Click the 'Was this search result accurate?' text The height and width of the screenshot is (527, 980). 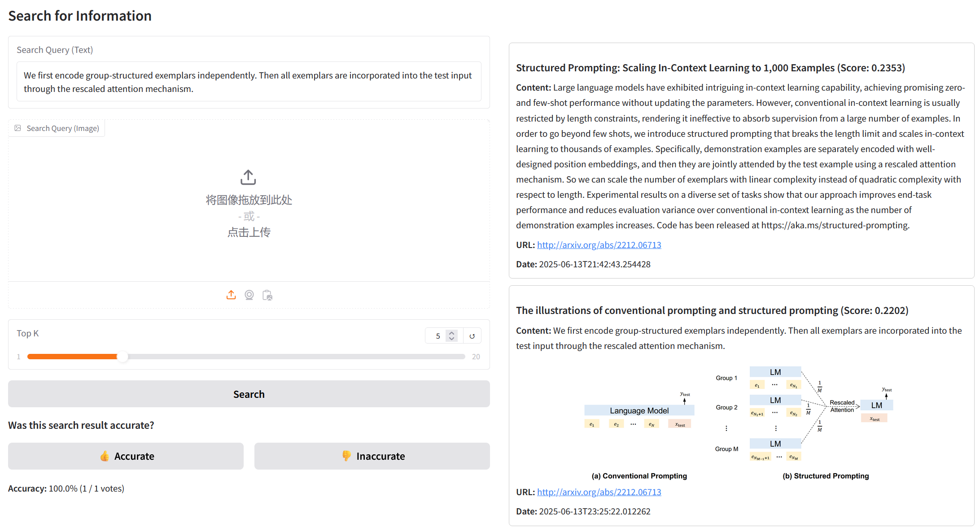pyautogui.click(x=81, y=425)
